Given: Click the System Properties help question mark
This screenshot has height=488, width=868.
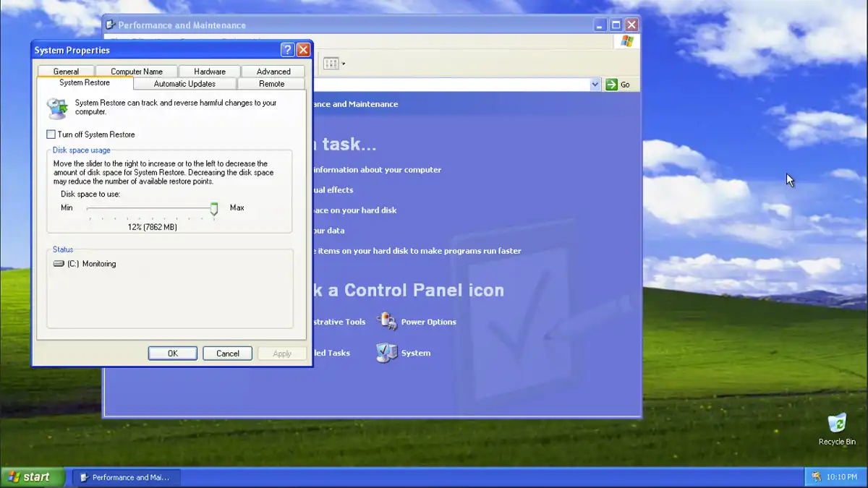Looking at the screenshot, I should 287,50.
